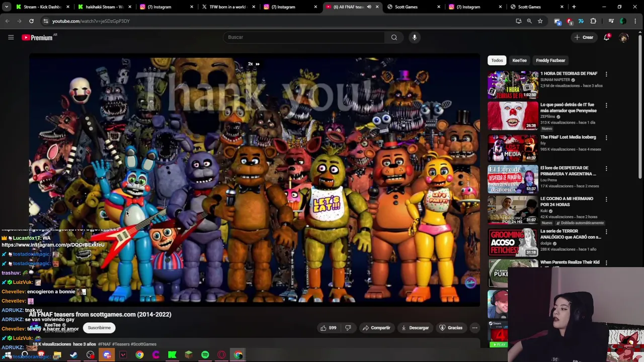Open the site information icon in address bar
The height and width of the screenshot is (362, 644).
[46, 21]
